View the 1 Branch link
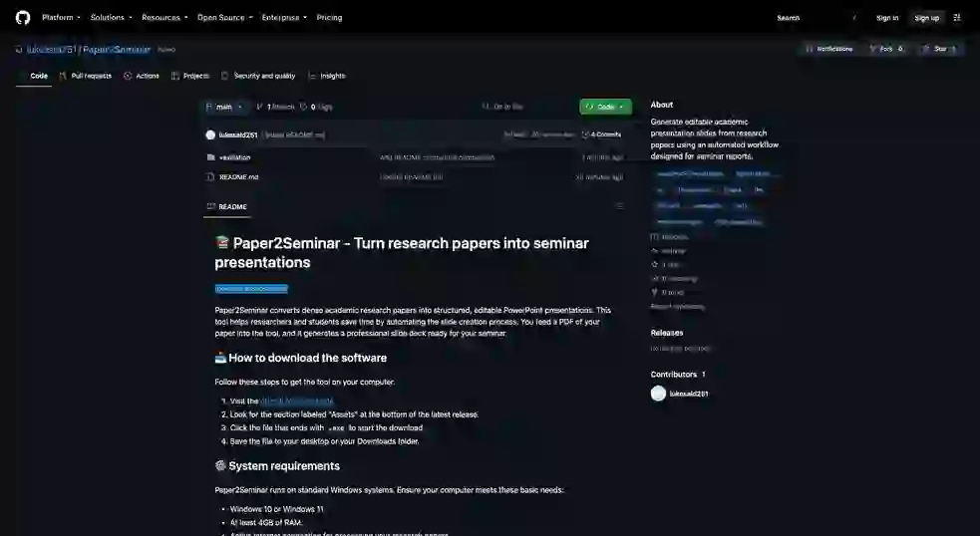The width and height of the screenshot is (980, 536). pyautogui.click(x=275, y=107)
